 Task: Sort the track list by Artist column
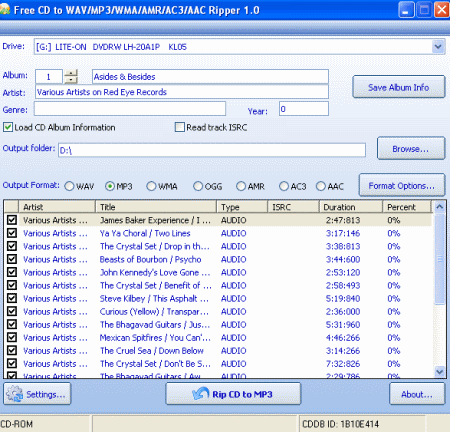pyautogui.click(x=57, y=207)
